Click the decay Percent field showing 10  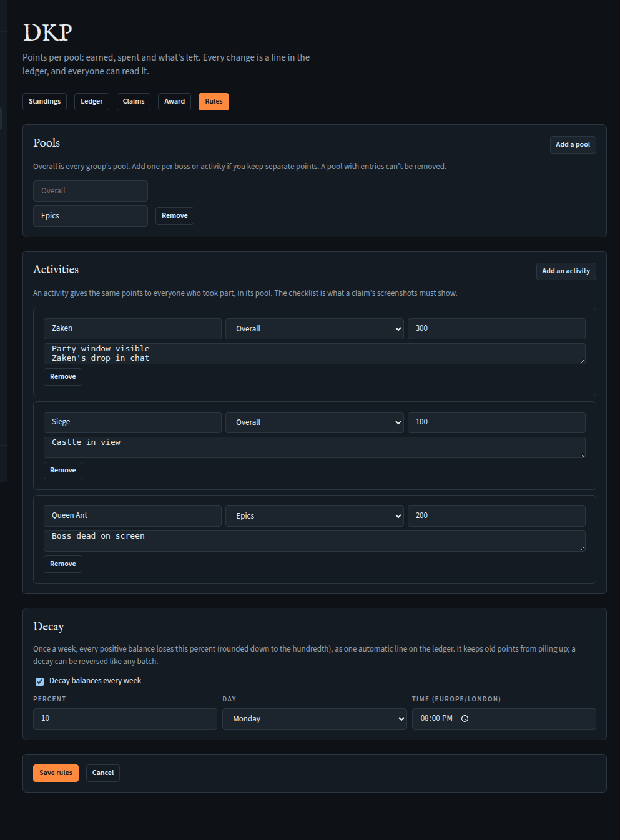tap(125, 719)
